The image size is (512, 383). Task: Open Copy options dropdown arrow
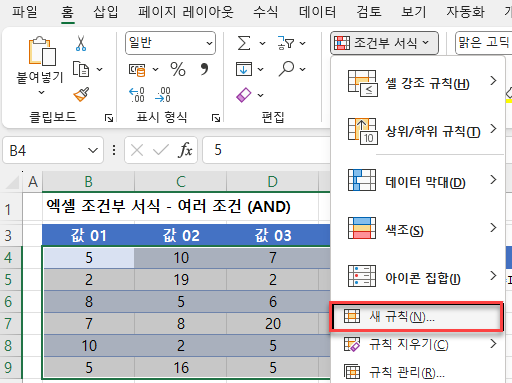click(99, 69)
